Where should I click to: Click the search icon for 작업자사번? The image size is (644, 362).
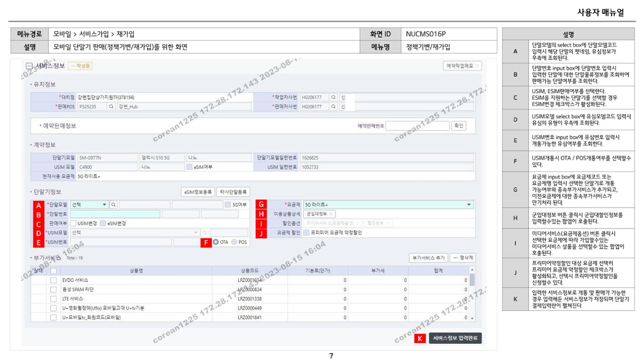[334, 97]
